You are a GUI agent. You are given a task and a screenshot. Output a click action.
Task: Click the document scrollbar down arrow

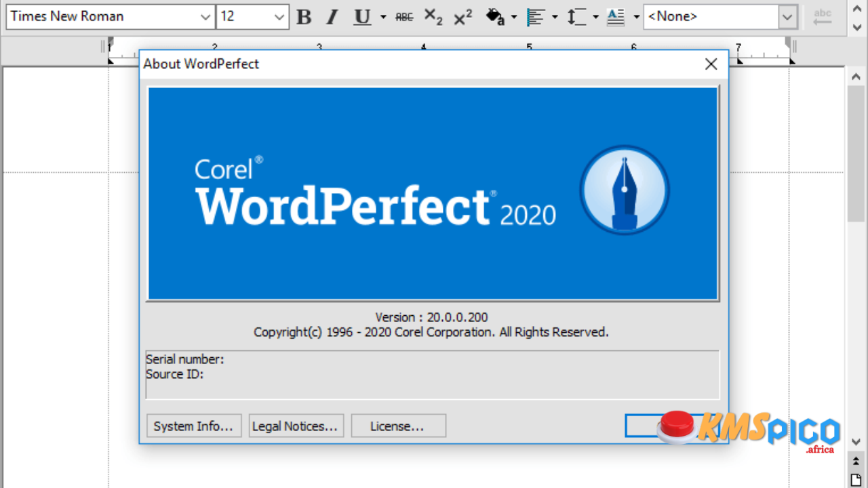pos(856,441)
